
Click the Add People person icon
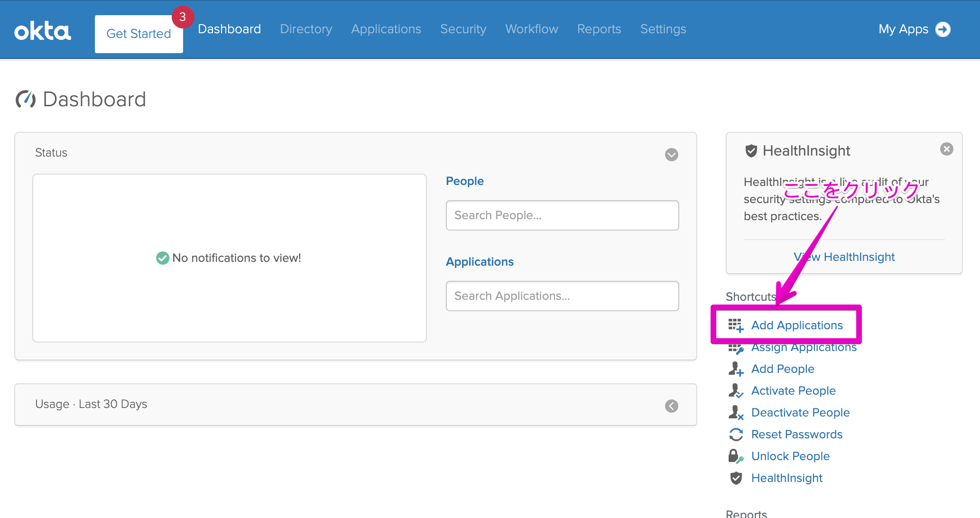coord(736,369)
